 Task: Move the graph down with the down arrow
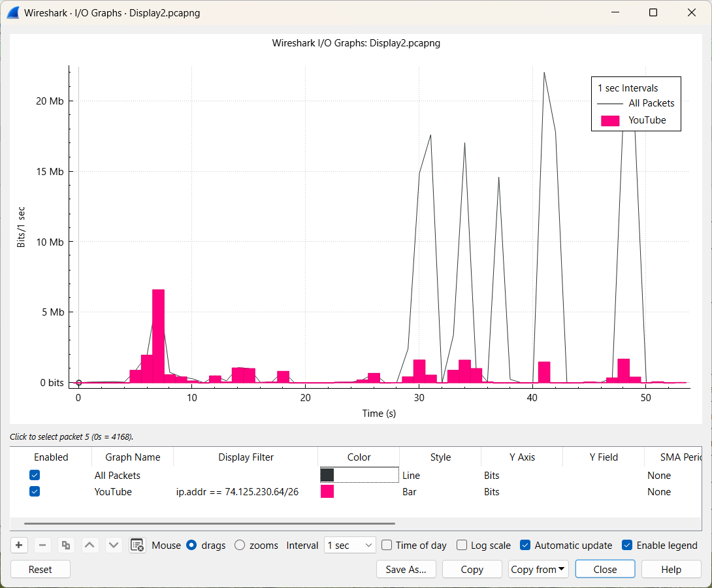pos(114,546)
